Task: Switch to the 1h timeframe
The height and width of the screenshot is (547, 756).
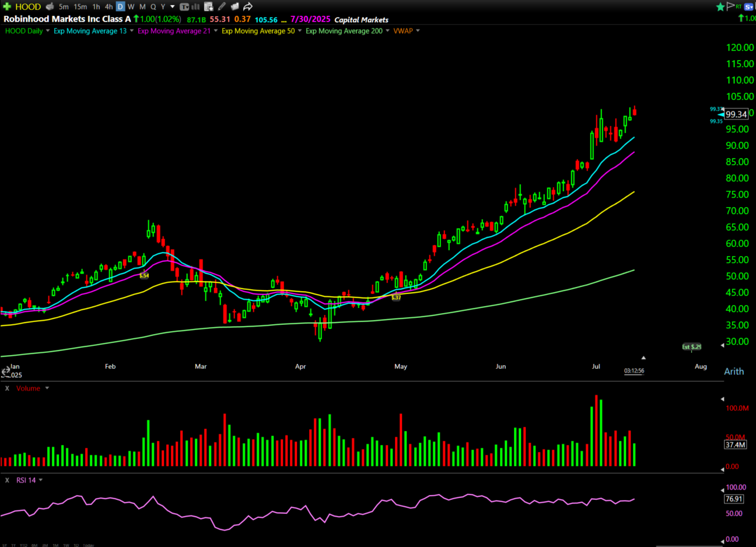Action: [96, 6]
